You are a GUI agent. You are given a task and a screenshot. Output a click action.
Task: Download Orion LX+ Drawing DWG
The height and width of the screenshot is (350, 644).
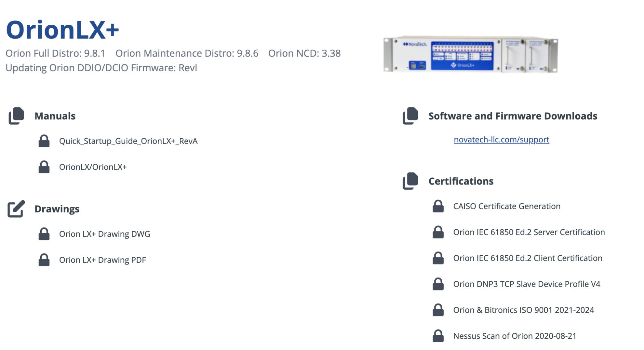105,234
